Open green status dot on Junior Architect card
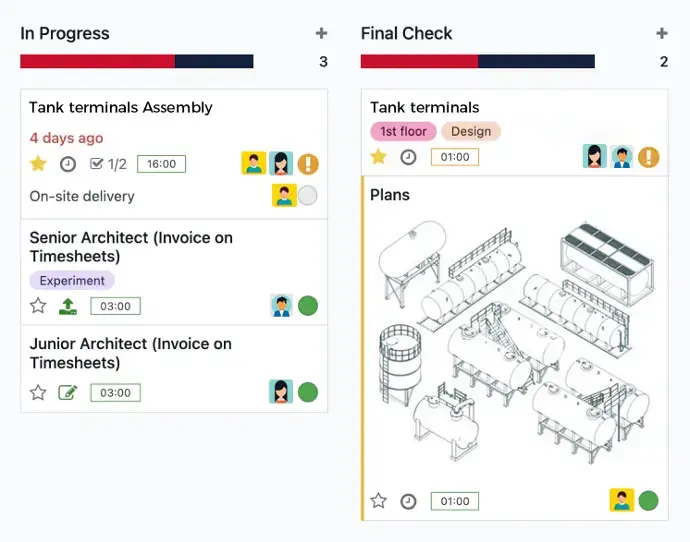Viewport: 690px width, 542px height. coord(308,392)
